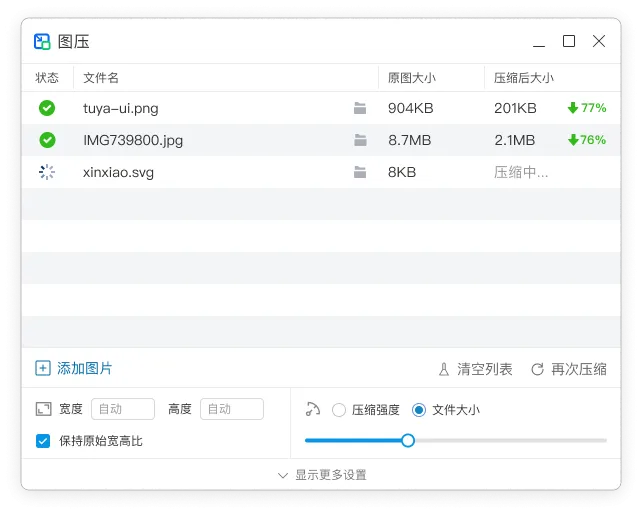
Task: Click the 宽度 input field
Action: [123, 409]
